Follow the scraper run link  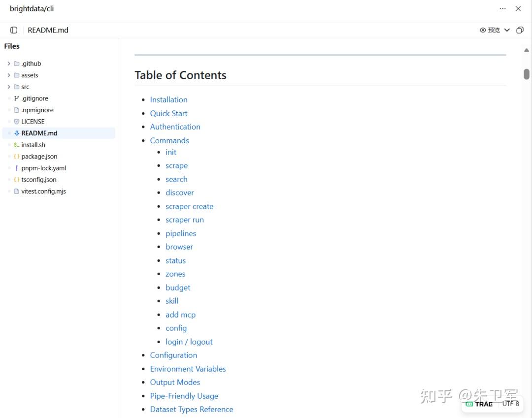tap(185, 220)
